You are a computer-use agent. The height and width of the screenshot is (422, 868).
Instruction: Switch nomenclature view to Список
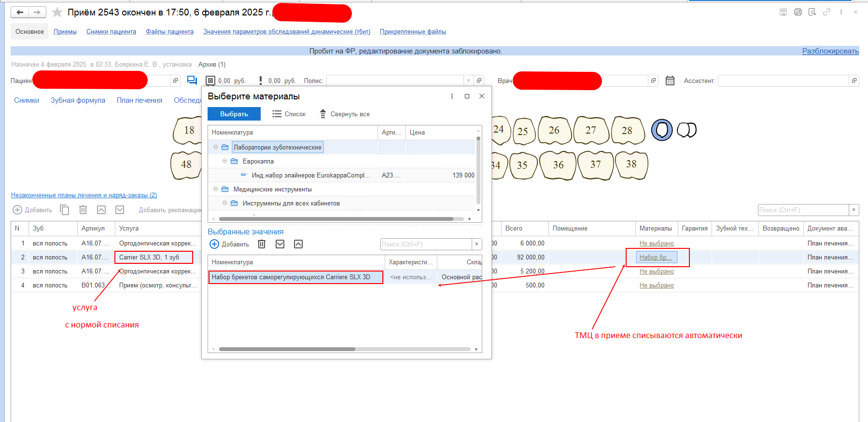(x=289, y=114)
